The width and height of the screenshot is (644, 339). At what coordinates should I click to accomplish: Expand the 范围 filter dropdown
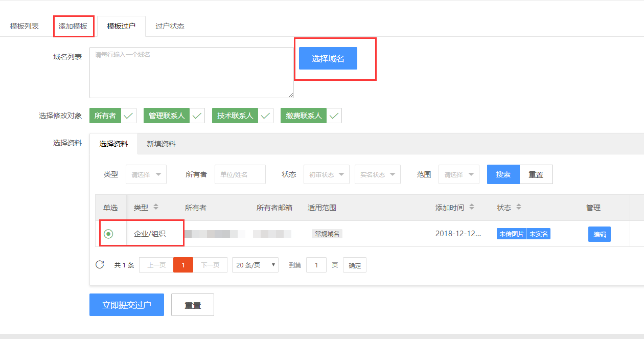[458, 174]
